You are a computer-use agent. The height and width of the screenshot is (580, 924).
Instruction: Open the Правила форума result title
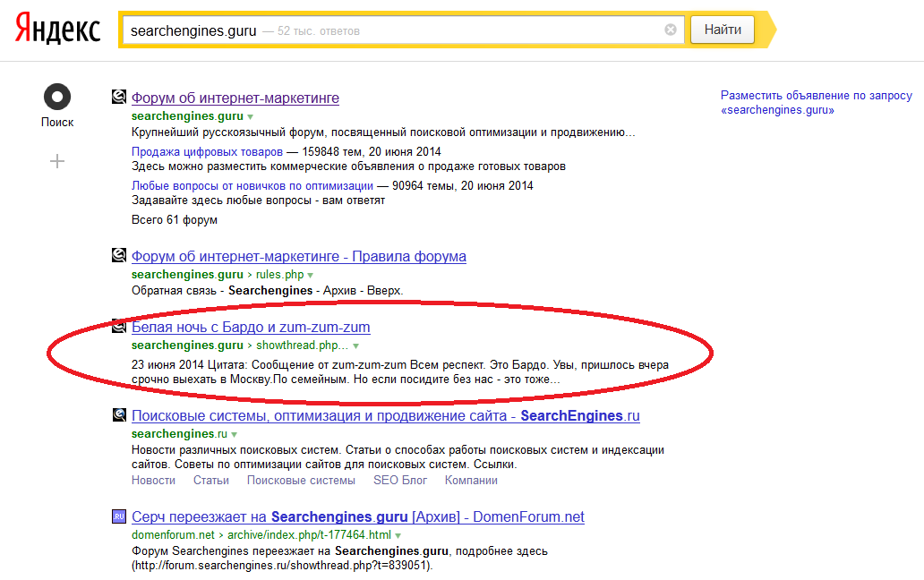pos(299,257)
